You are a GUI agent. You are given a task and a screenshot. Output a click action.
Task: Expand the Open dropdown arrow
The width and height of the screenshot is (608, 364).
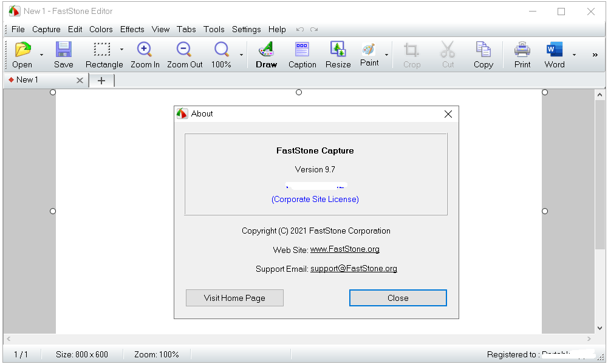(41, 55)
